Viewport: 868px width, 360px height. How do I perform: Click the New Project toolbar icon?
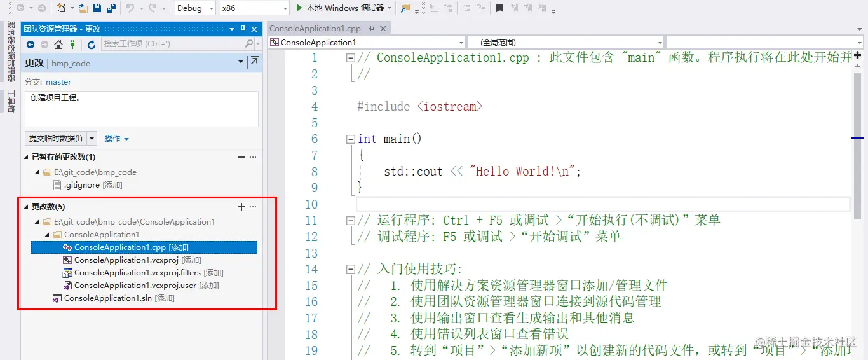pyautogui.click(x=62, y=8)
